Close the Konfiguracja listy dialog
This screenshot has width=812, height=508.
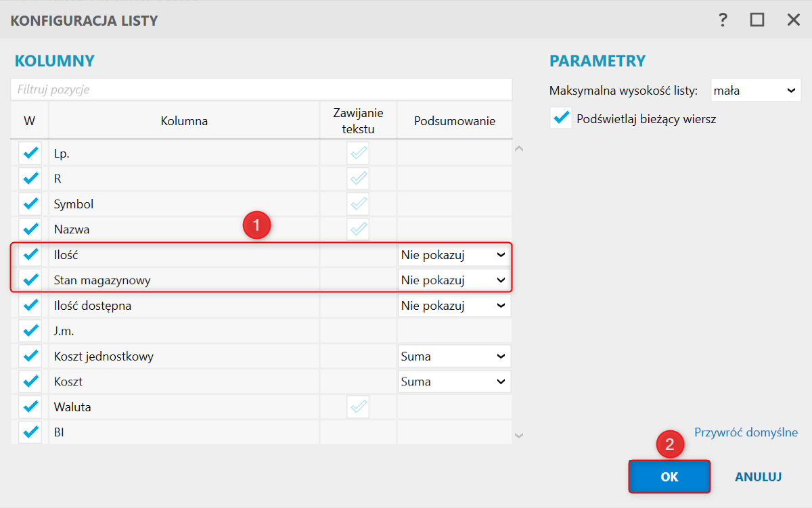[x=793, y=20]
